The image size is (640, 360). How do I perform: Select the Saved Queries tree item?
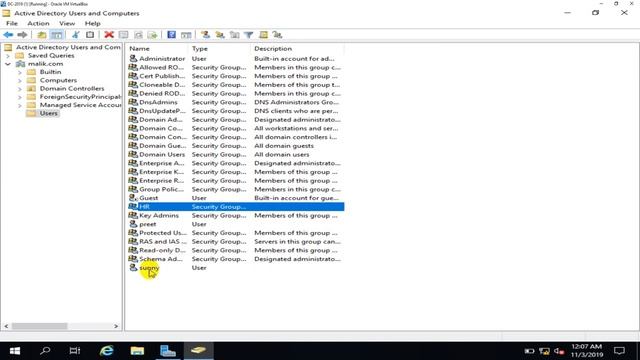[51, 56]
